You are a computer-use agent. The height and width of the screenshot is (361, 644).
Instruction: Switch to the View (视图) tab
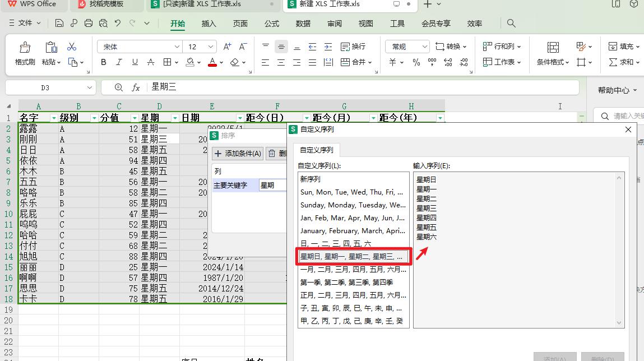point(365,24)
